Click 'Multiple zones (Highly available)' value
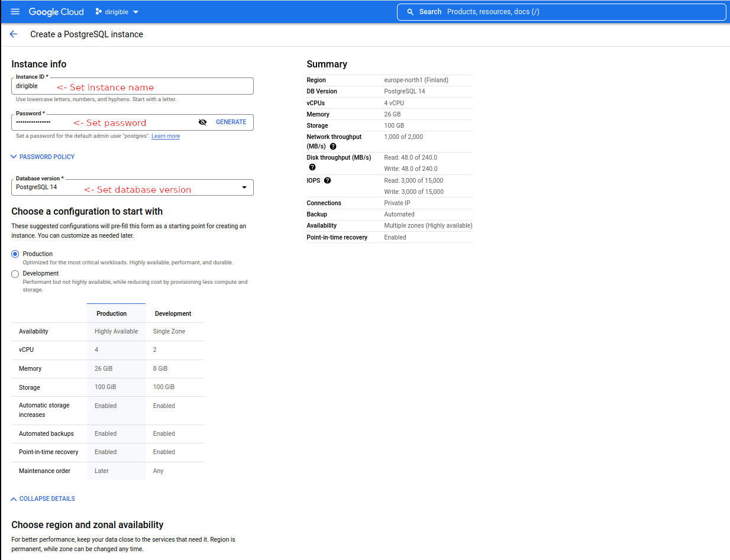This screenshot has width=730, height=560. [428, 225]
